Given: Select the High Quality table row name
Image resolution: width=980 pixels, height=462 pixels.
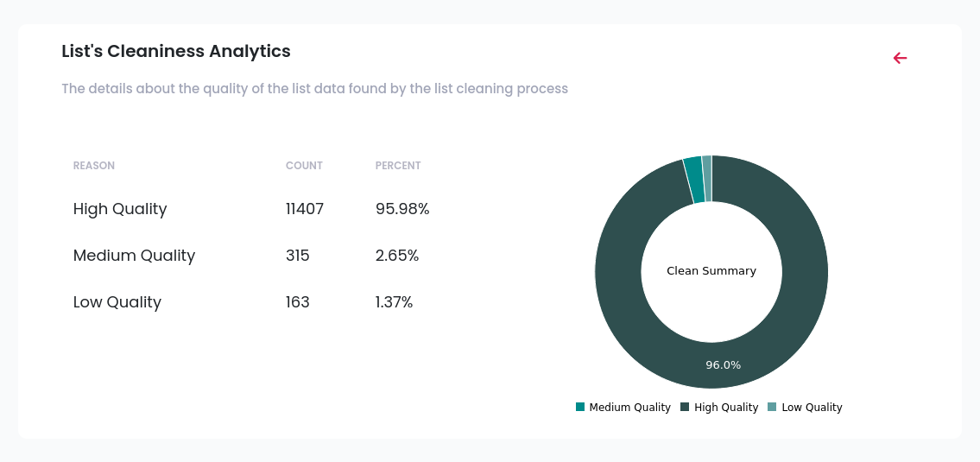Looking at the screenshot, I should click(x=120, y=209).
